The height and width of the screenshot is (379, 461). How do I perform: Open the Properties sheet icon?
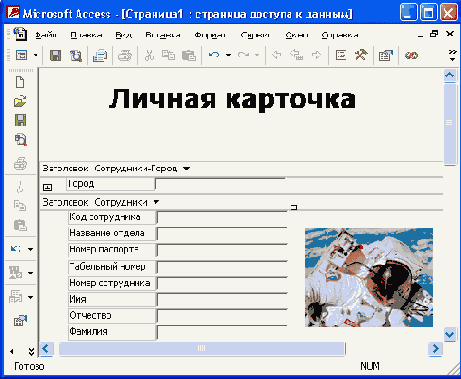(386, 55)
